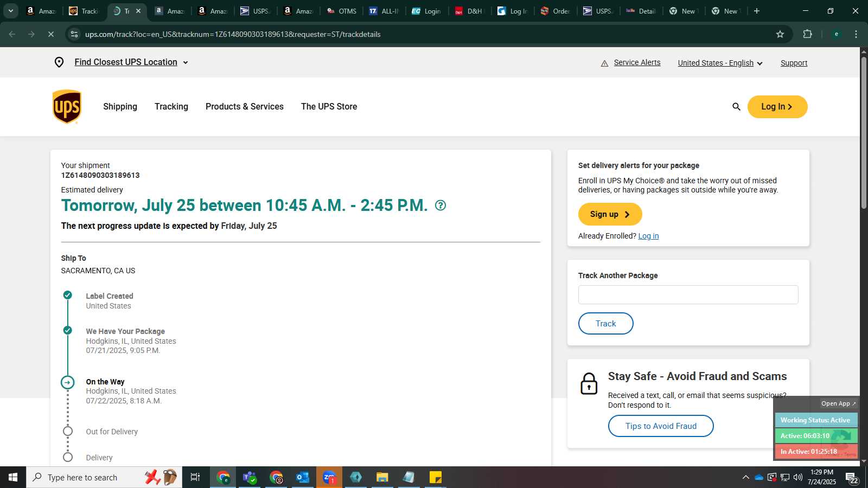Image resolution: width=868 pixels, height=488 pixels.
Task: Click the SACRAMENTO, CA US text
Action: 98,271
